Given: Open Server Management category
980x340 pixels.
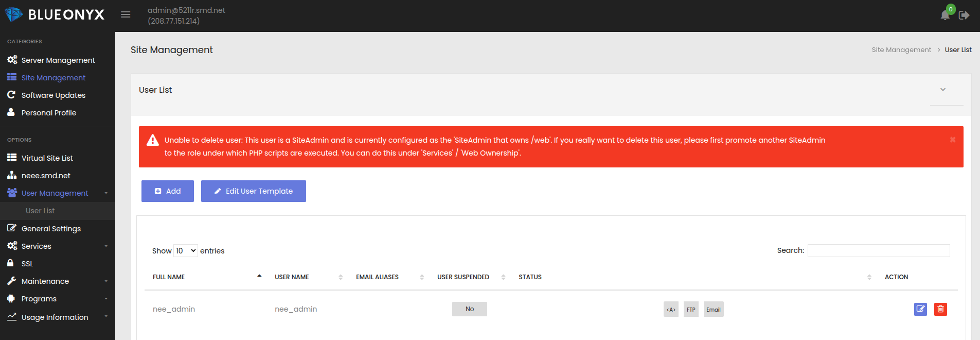Looking at the screenshot, I should [58, 60].
